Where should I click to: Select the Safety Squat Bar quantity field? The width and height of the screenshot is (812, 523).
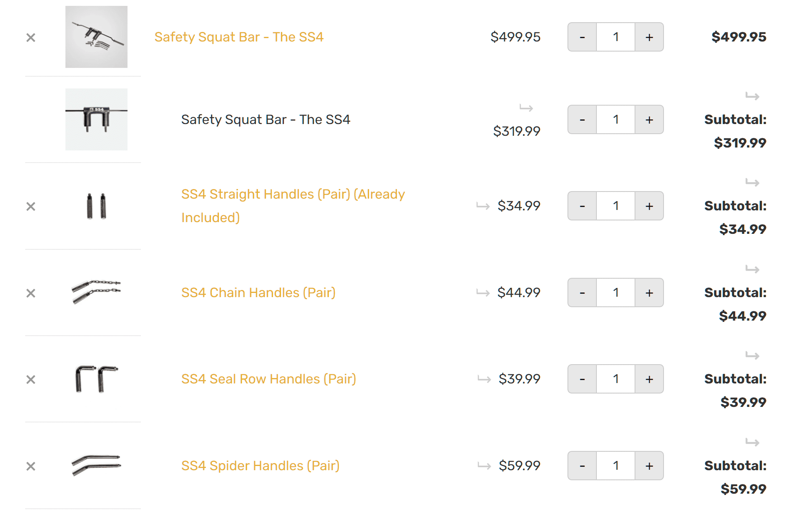[615, 37]
